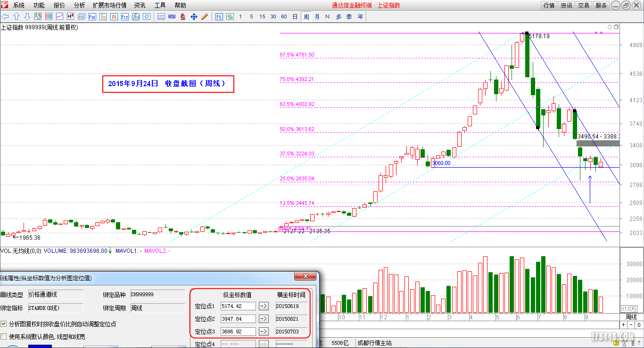Click arrow button beside 定位点3 value

tap(264, 332)
